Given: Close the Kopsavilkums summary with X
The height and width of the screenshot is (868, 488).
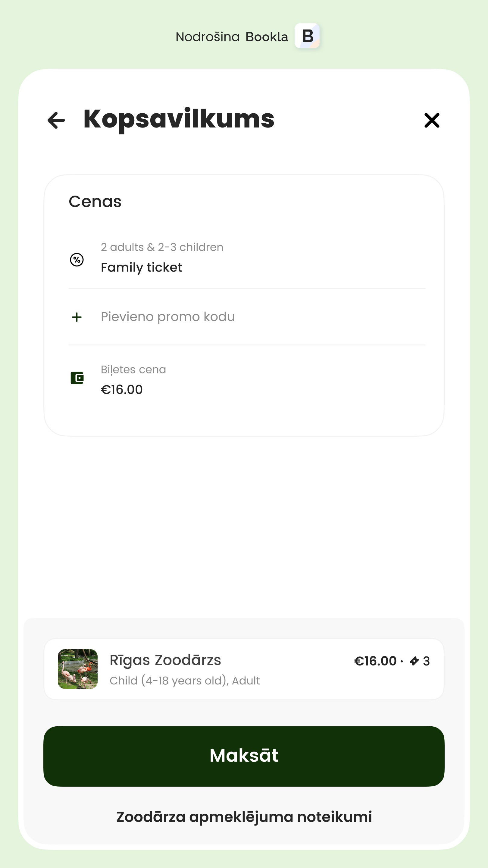Looking at the screenshot, I should [431, 120].
